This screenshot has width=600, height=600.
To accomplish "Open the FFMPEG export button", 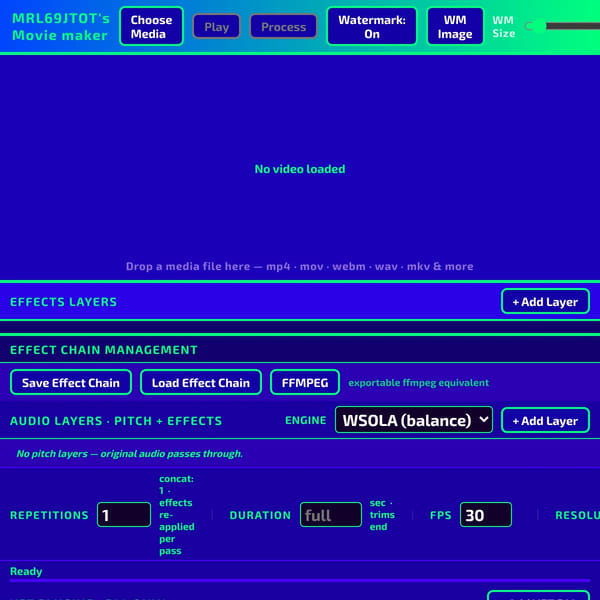I will pos(305,382).
